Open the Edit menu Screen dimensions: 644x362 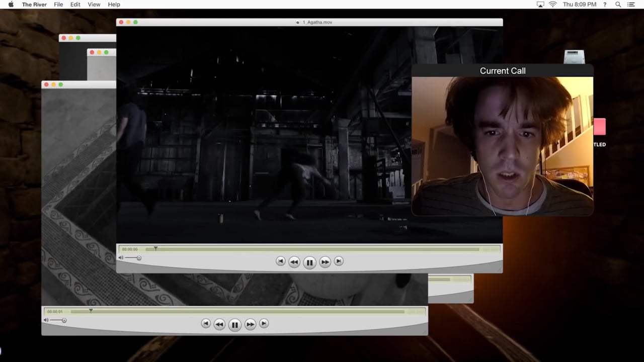coord(75,5)
